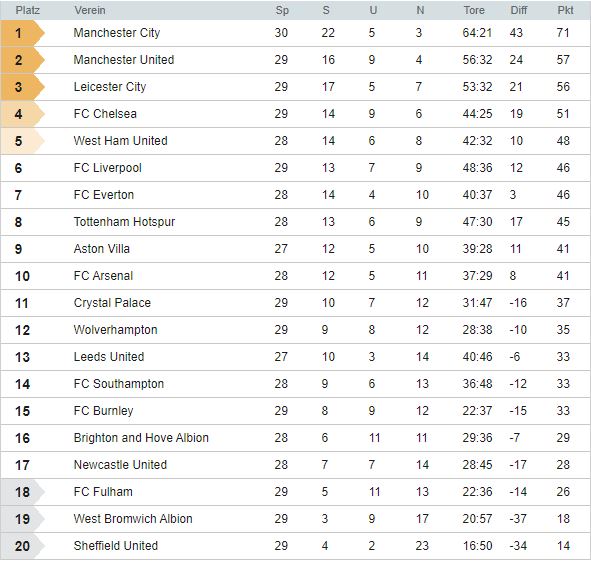This screenshot has height=562, width=591.
Task: Open the Leicester City team entry
Action: pyautogui.click(x=110, y=87)
